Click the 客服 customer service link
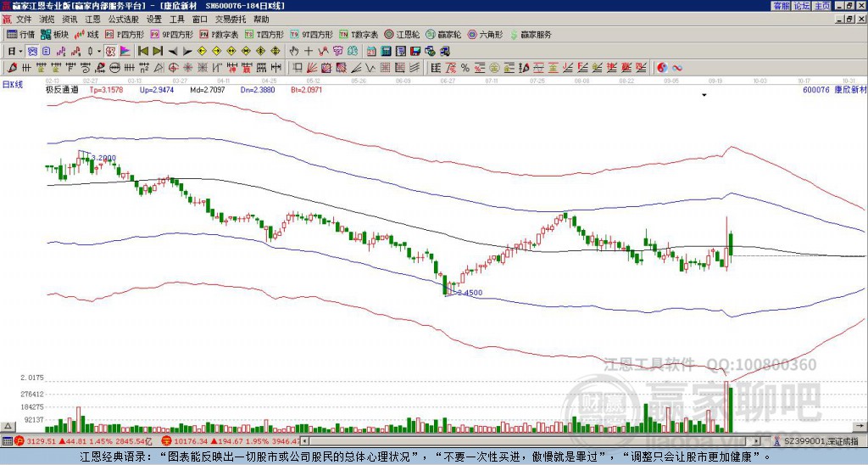This screenshot has width=868, height=465. [x=782, y=6]
